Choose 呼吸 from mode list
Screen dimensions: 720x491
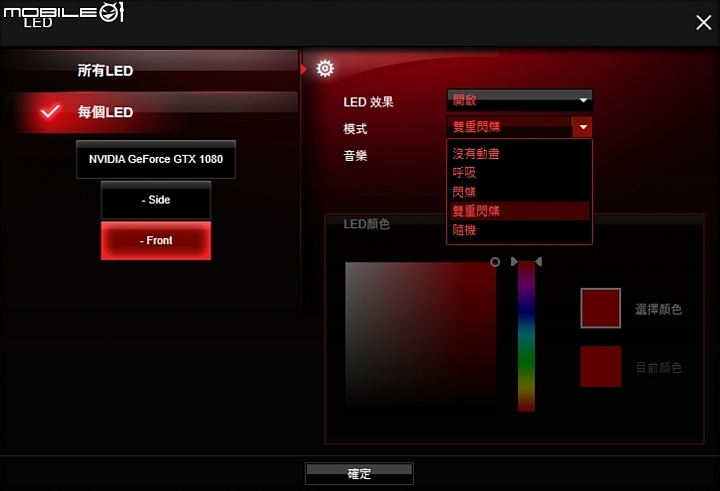click(x=519, y=173)
